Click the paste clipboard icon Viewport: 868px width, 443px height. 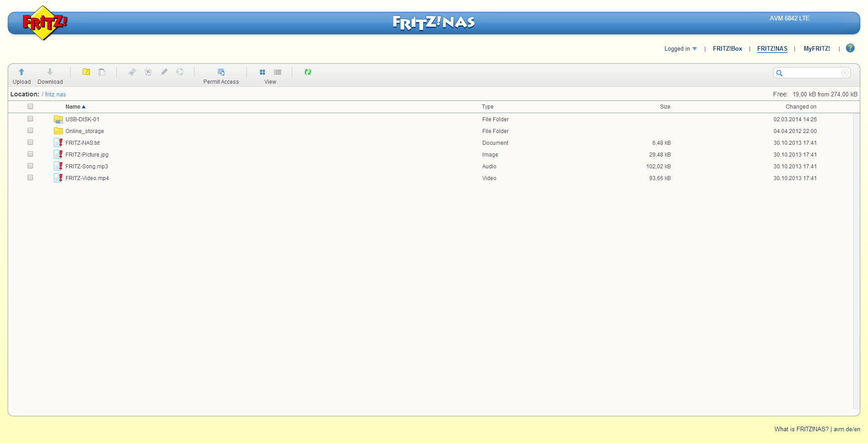pyautogui.click(x=102, y=72)
